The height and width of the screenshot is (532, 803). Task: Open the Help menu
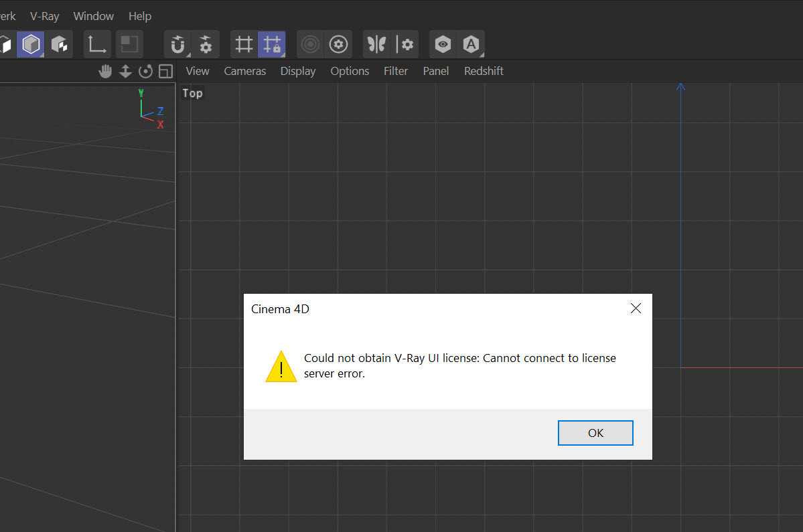point(140,16)
